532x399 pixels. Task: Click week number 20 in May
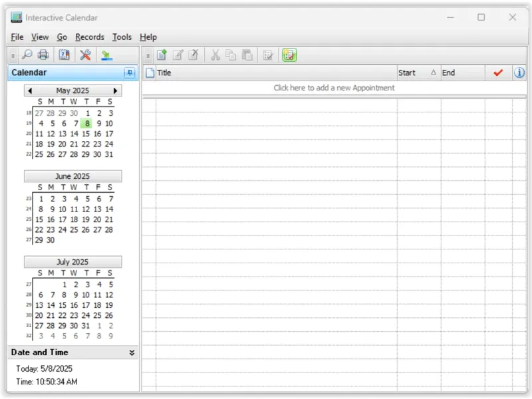click(x=29, y=134)
